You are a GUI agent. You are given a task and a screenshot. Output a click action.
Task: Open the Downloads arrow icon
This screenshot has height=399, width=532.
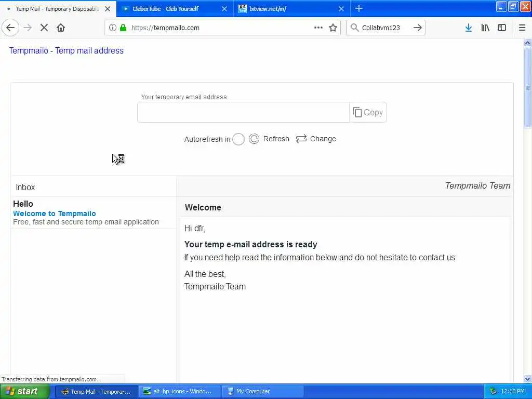[469, 28]
